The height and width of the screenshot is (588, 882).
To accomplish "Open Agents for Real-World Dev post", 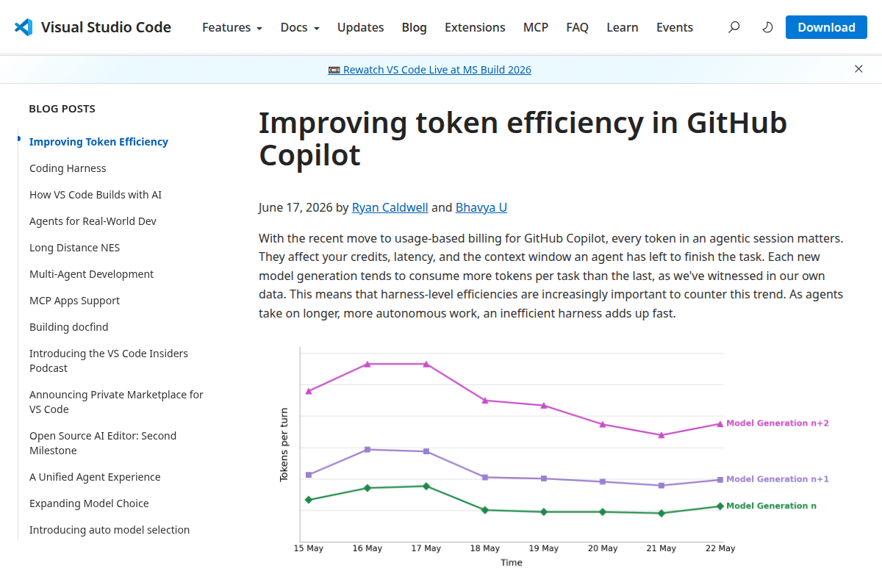I will tap(93, 221).
